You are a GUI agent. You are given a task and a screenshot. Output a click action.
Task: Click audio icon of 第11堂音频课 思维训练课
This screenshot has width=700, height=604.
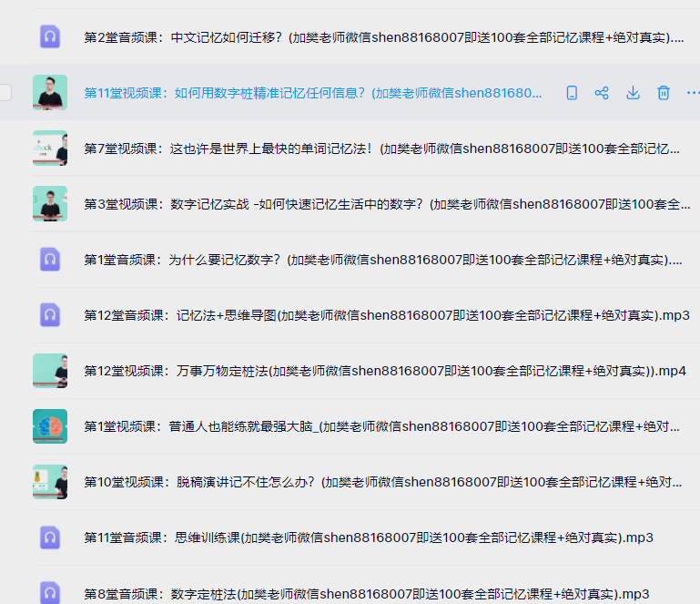pyautogui.click(x=50, y=537)
